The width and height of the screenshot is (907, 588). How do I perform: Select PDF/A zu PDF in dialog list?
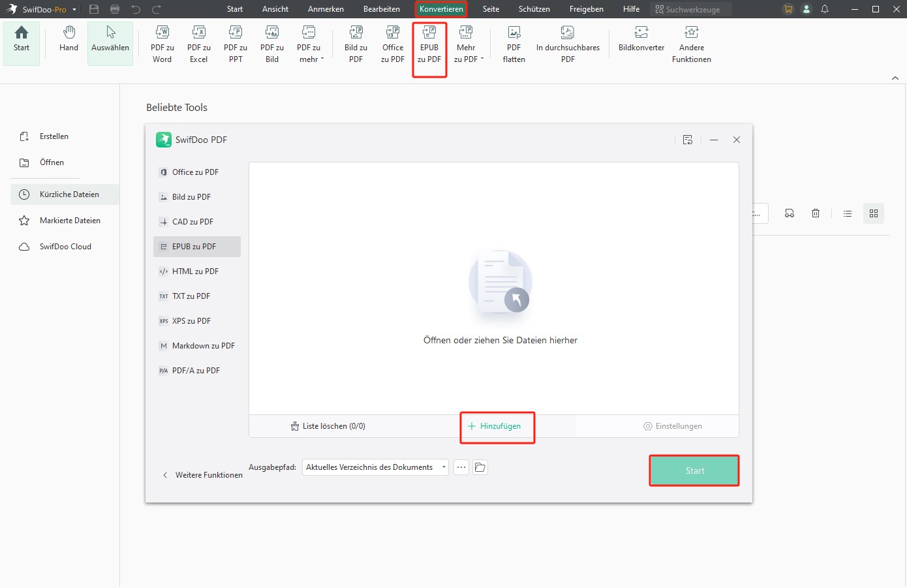(x=197, y=371)
